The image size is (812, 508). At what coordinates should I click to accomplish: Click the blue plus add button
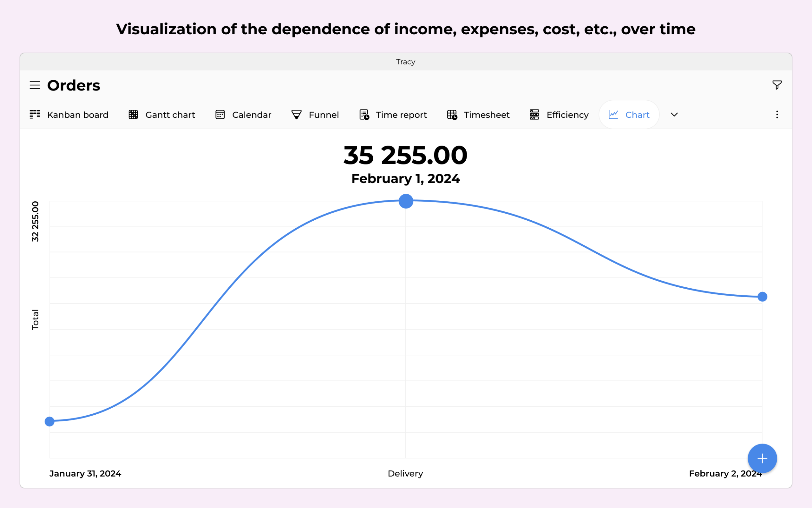[762, 458]
